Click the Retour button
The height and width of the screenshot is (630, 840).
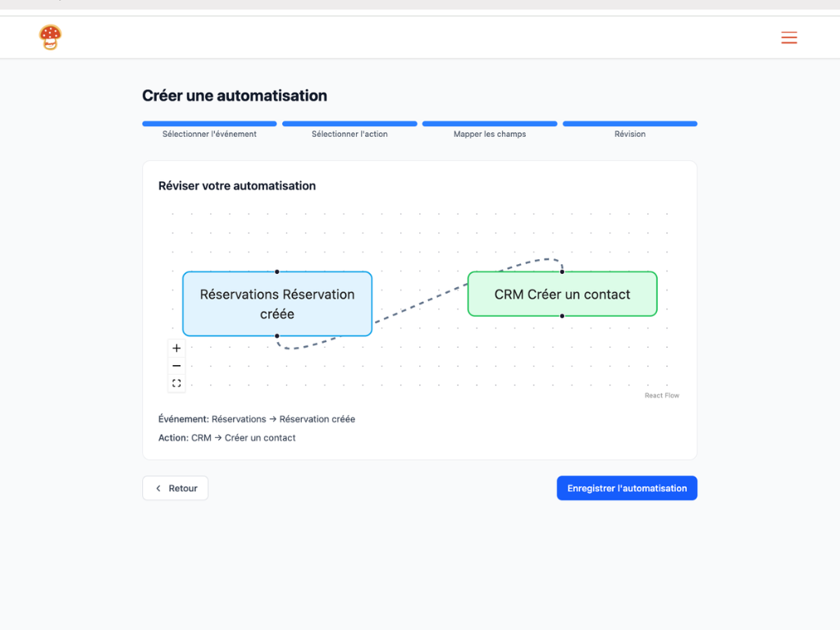(x=175, y=487)
